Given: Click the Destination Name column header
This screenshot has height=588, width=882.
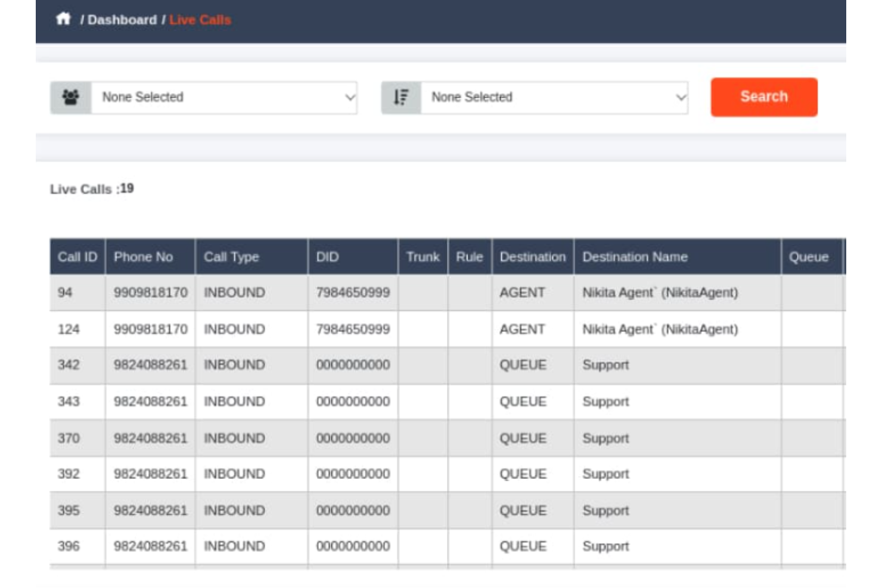Looking at the screenshot, I should coord(678,257).
